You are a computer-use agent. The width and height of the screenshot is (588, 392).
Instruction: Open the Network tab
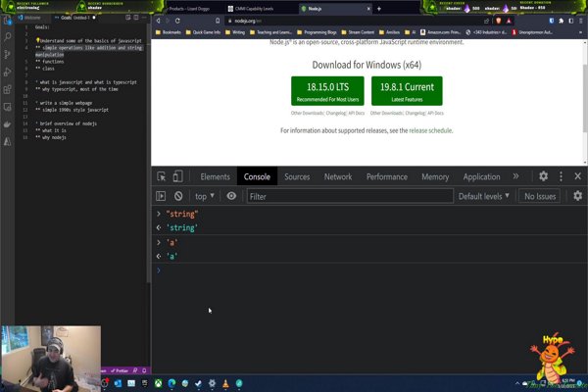338,176
